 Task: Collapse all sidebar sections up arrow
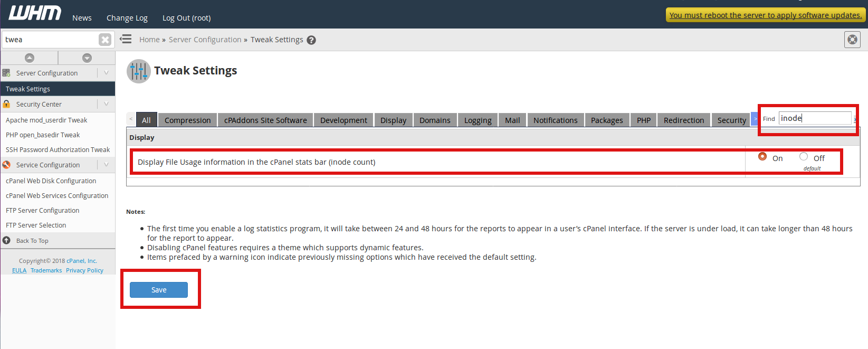[x=30, y=58]
